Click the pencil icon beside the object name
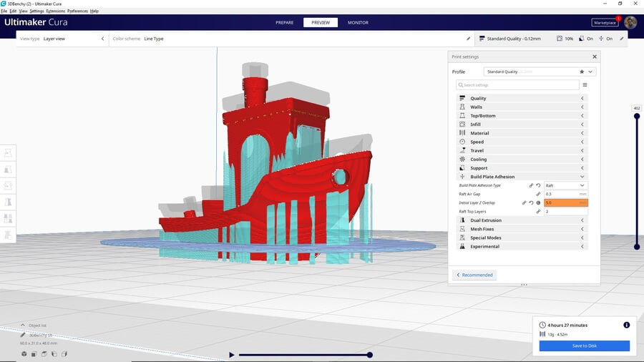644x362 pixels. click(23, 335)
